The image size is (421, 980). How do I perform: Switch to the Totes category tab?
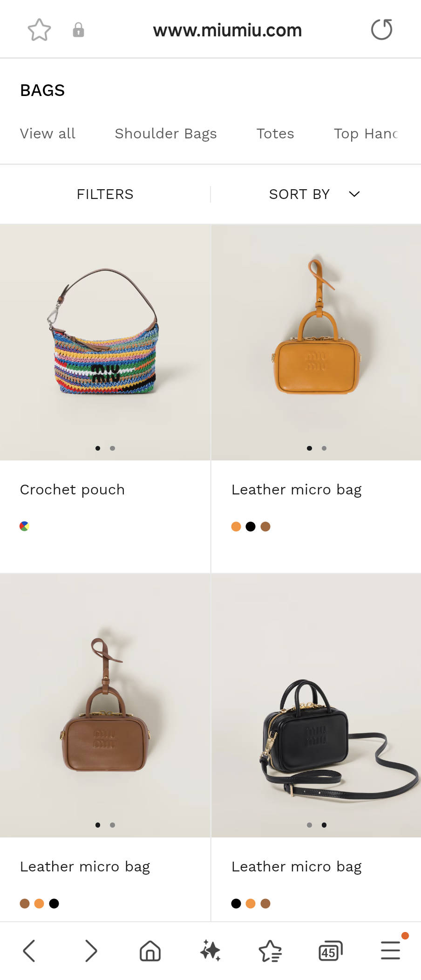click(275, 134)
